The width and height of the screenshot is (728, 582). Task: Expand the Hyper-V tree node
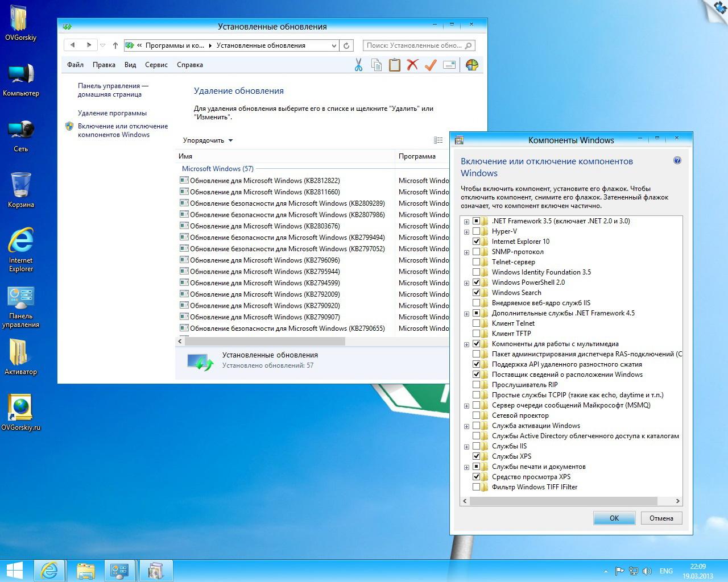click(466, 232)
